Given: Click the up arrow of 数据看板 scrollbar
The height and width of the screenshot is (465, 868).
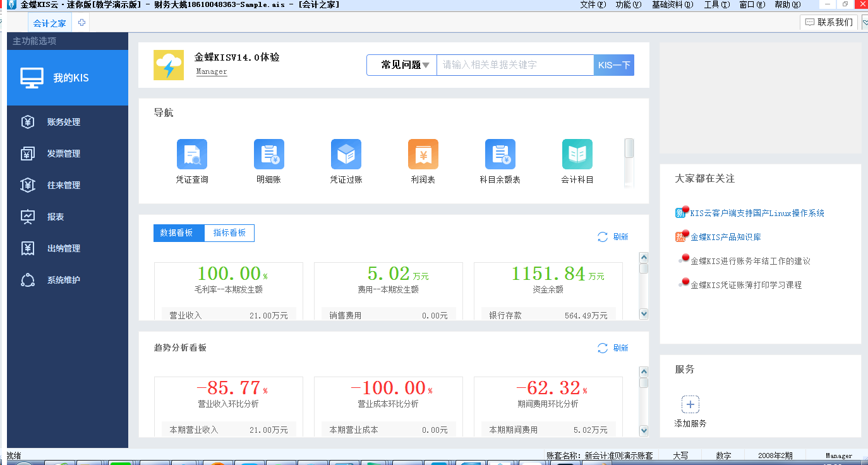Looking at the screenshot, I should (x=644, y=257).
